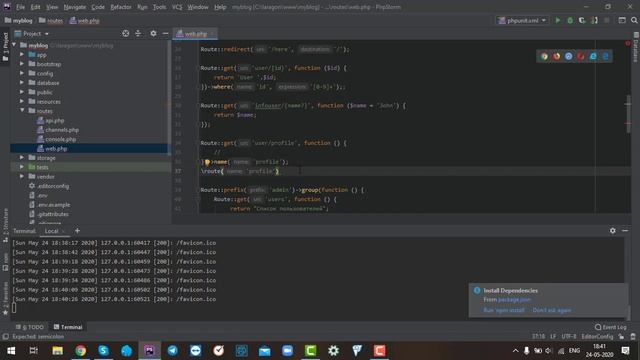Click the error indicator atop the editor scrollbar
Image resolution: width=640 pixels, height=360 pixels.
[x=627, y=43]
